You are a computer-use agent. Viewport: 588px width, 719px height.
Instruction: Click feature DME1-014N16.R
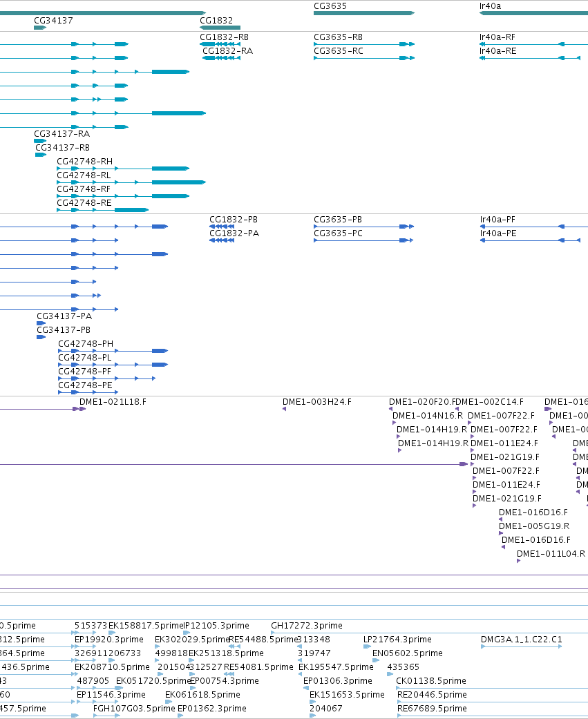(428, 416)
